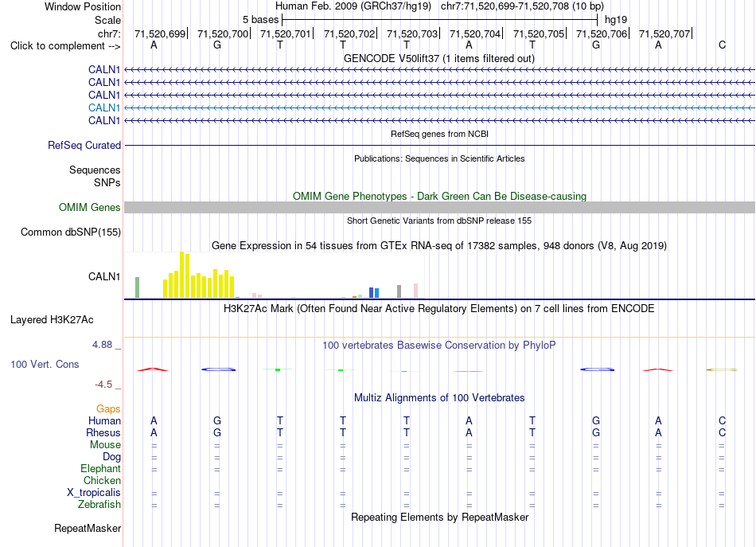This screenshot has width=756, height=547.
Task: Select the X_tropicalis alignment row label
Action: [x=94, y=493]
